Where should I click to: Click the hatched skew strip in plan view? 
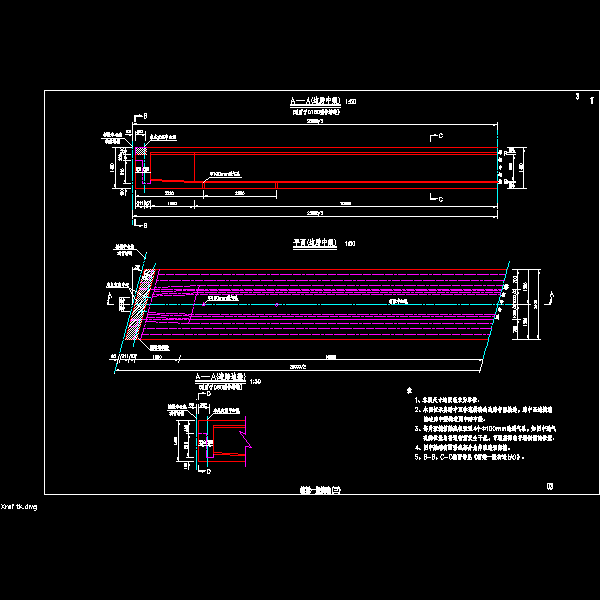tap(140, 310)
